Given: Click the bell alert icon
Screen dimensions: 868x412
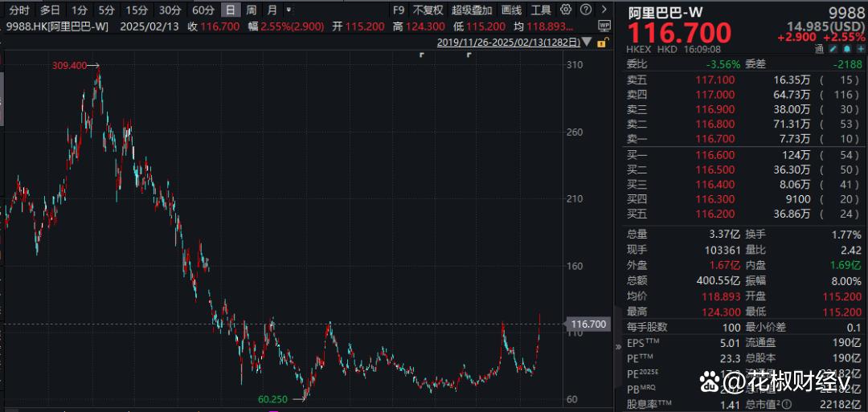Looking at the screenshot, I should click(x=847, y=50).
